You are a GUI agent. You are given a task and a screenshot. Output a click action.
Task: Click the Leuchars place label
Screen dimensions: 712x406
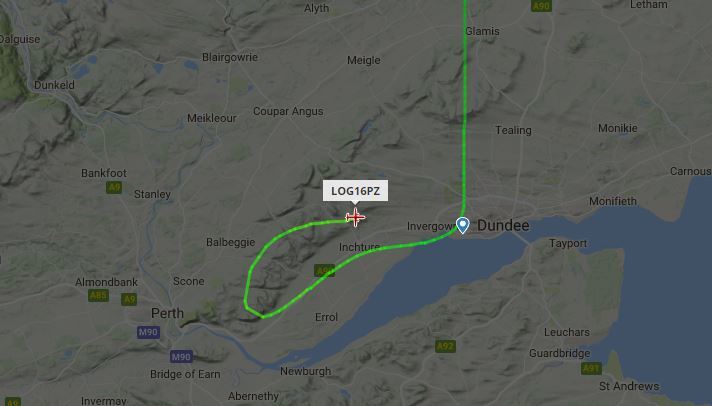tap(567, 332)
